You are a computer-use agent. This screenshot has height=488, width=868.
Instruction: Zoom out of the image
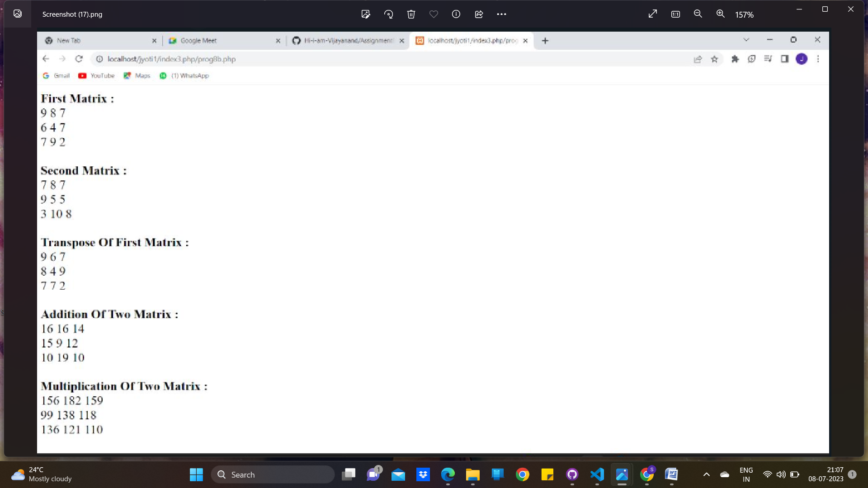tap(698, 14)
